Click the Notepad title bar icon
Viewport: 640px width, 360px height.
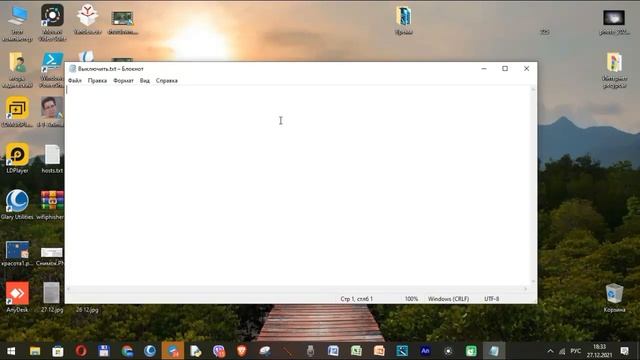(x=73, y=69)
